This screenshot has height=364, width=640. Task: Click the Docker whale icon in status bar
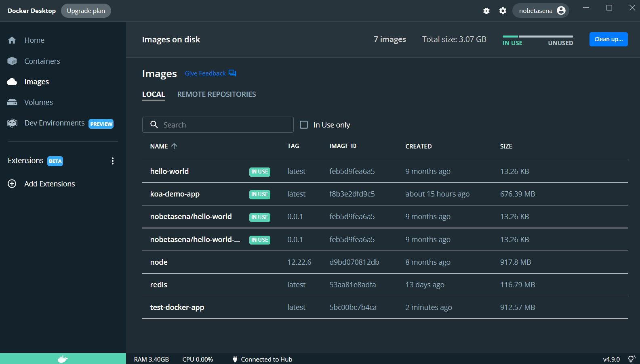click(63, 359)
